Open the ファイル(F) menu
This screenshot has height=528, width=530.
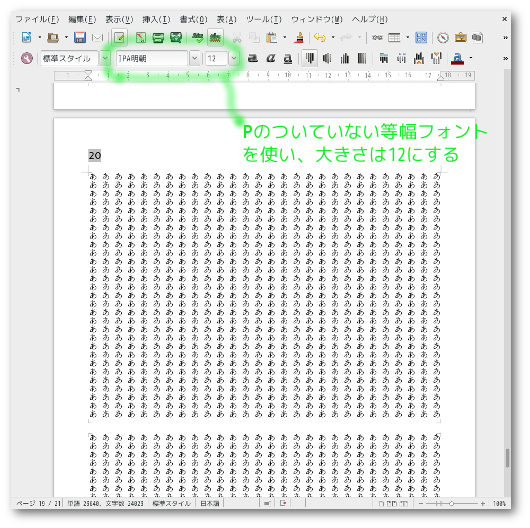[x=38, y=19]
